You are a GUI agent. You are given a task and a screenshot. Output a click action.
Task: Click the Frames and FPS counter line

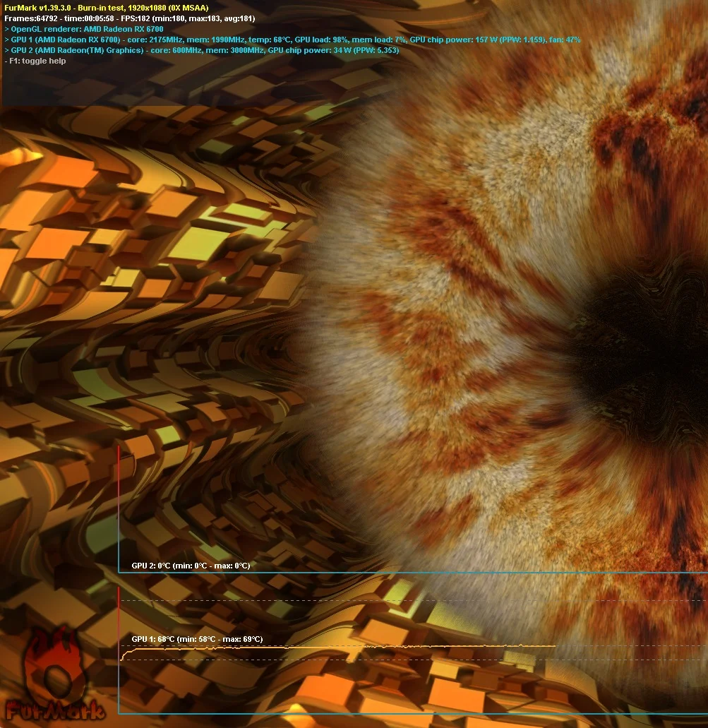(129, 18)
